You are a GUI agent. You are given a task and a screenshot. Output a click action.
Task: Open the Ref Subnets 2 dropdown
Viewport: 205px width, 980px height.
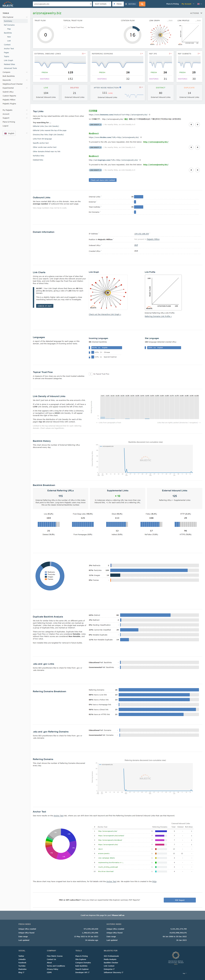click(199, 54)
